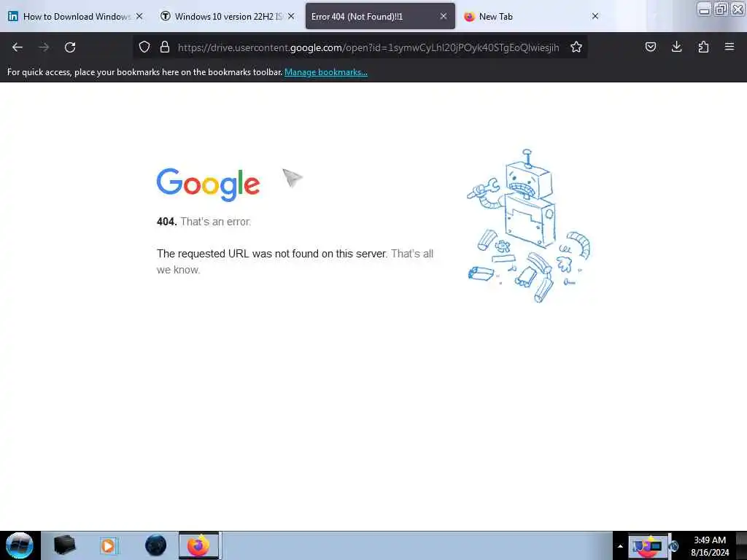
Task: Open the Extensions menu
Action: coord(703,47)
